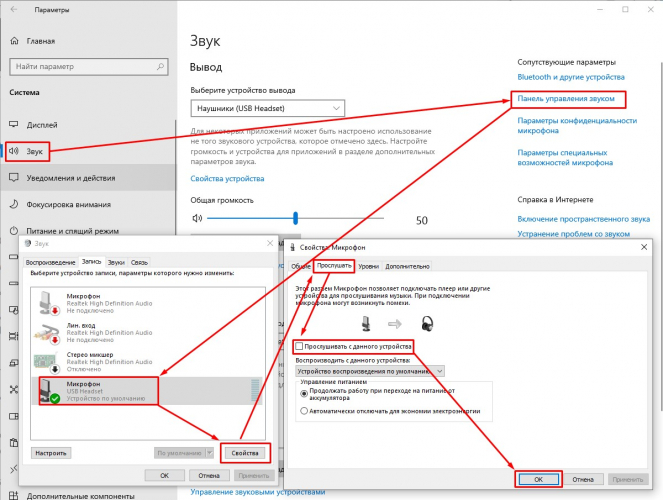Viewport: 663px width, 500px height.
Task: Select Автоматически отключать для экономии электроэнергии radio
Action: (x=305, y=411)
